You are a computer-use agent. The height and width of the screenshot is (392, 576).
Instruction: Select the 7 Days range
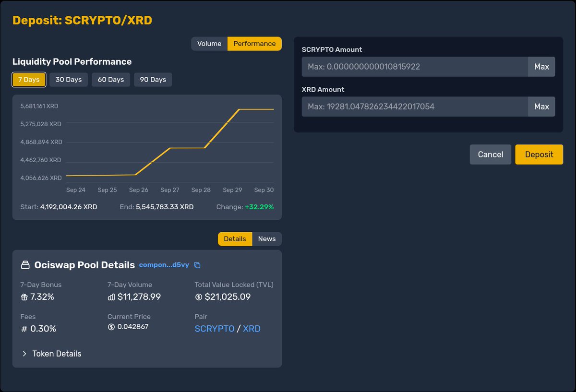29,80
